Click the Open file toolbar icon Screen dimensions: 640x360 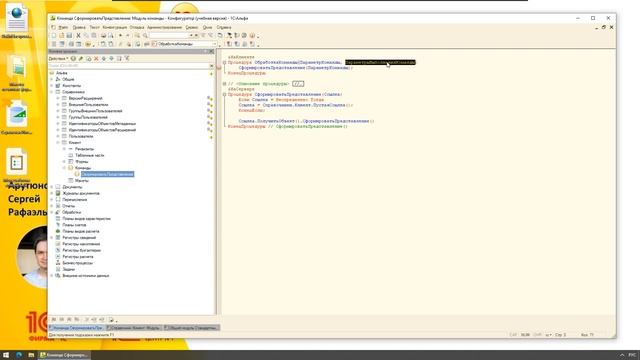click(x=61, y=36)
